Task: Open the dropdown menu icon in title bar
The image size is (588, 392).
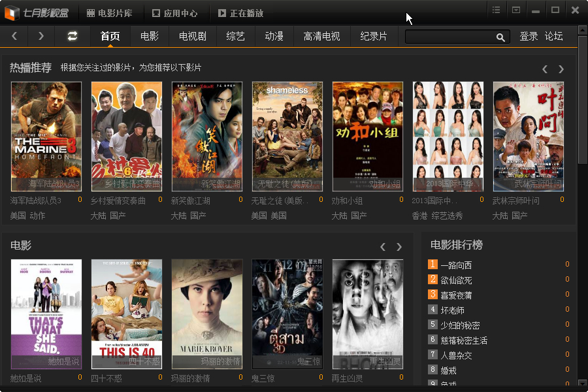Action: coord(516,10)
